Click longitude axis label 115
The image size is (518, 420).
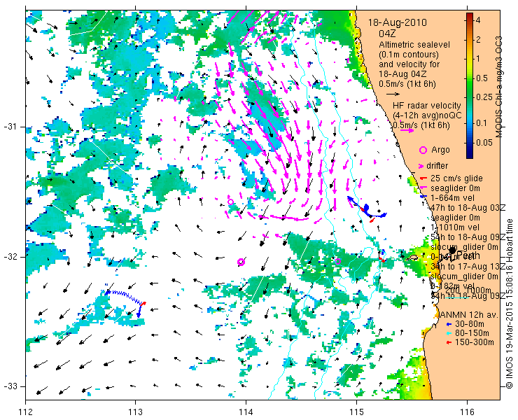[356, 412]
